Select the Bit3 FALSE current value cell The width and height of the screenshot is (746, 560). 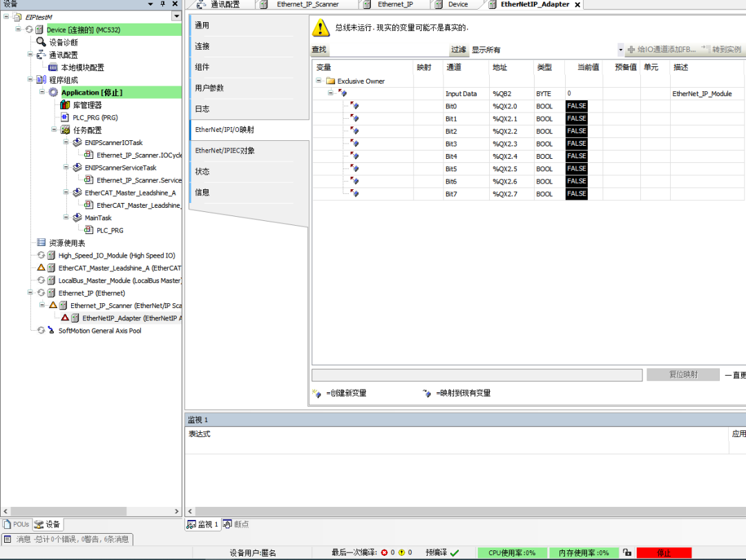pos(576,144)
